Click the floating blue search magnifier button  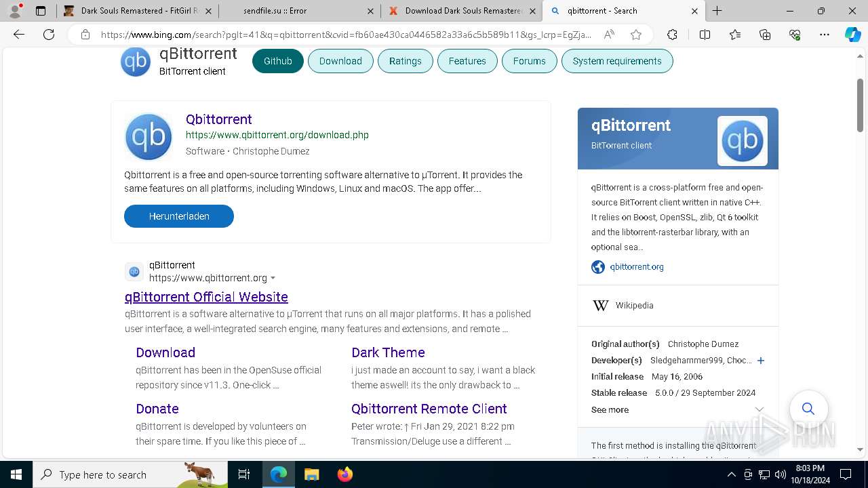(808, 409)
